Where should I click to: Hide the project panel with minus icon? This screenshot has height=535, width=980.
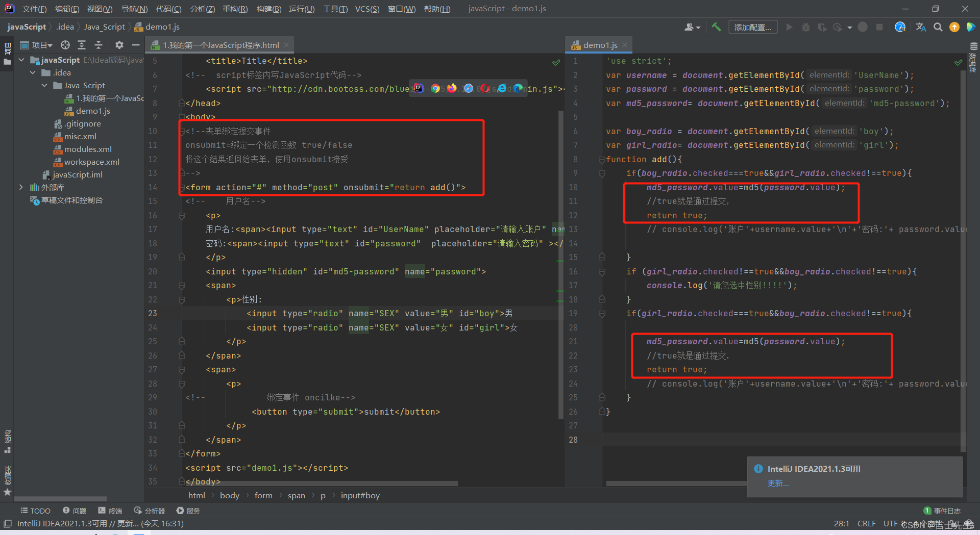tap(136, 45)
